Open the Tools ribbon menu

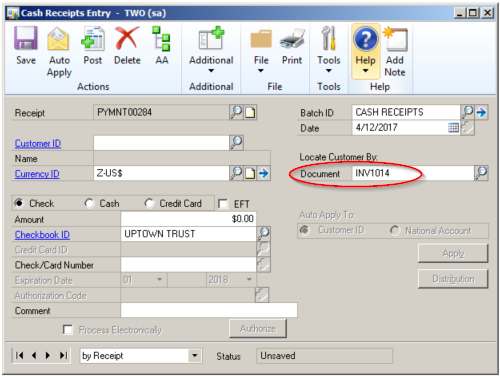point(329,50)
